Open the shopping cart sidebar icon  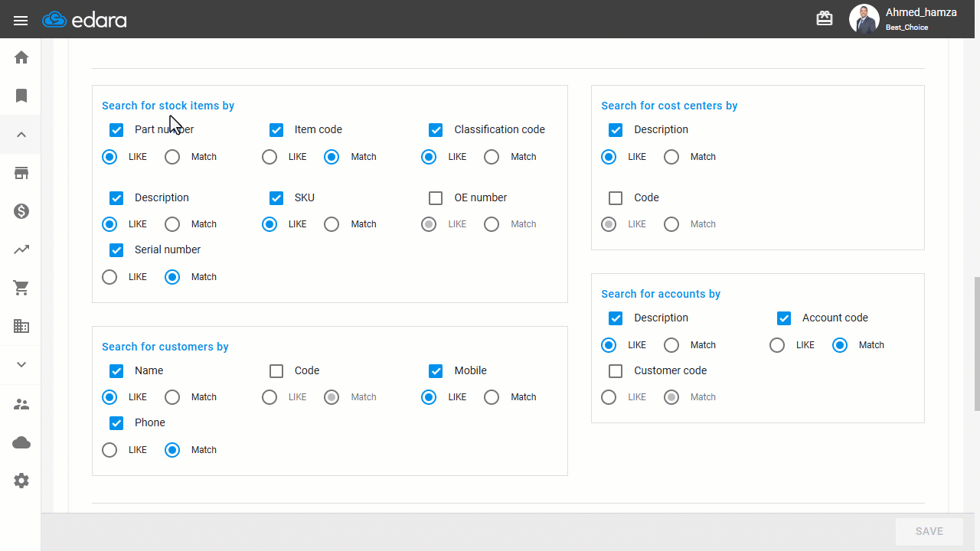click(21, 288)
